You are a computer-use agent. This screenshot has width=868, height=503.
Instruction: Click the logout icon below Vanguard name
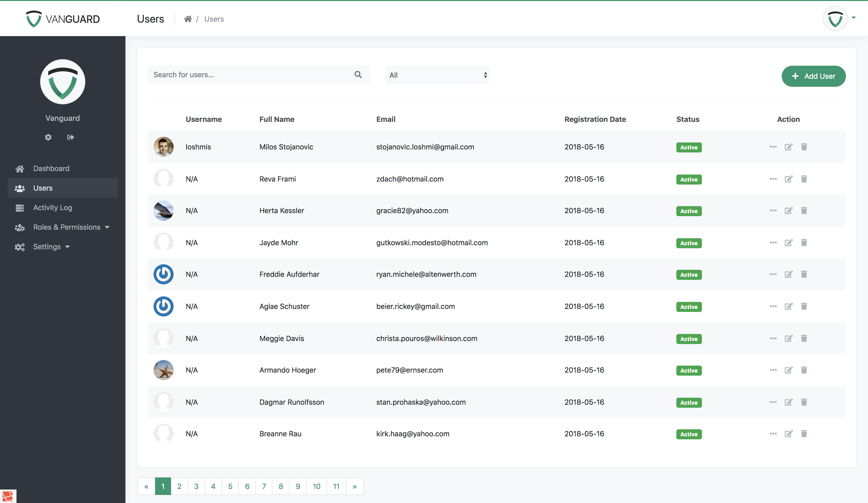click(70, 137)
